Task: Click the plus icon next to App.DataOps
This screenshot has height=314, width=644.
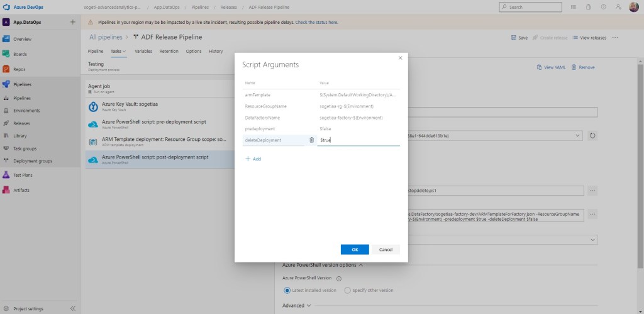Action: (x=72, y=22)
